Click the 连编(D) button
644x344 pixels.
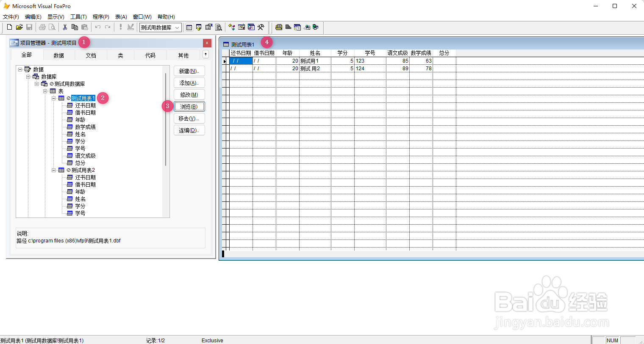coord(189,130)
